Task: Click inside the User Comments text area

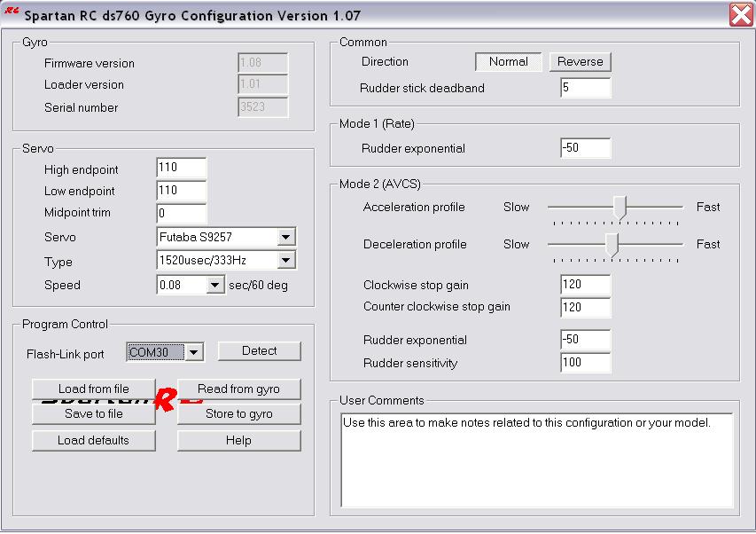Action: (x=537, y=459)
